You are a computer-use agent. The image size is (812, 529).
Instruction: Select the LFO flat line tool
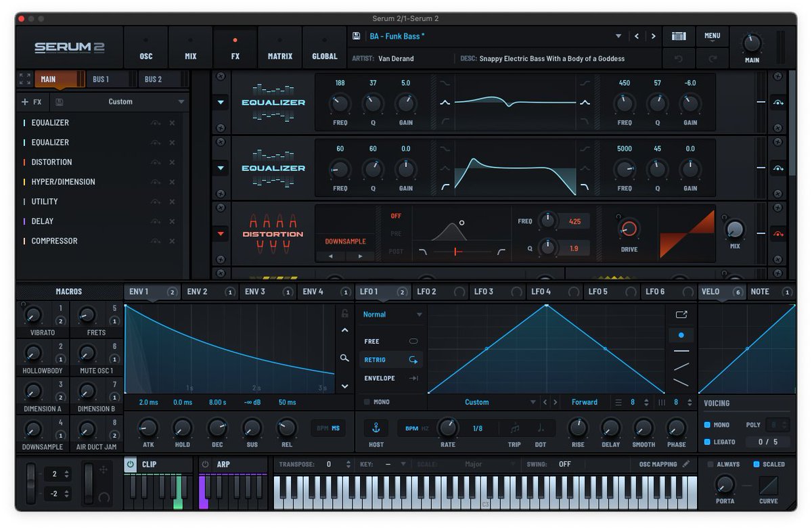681,351
